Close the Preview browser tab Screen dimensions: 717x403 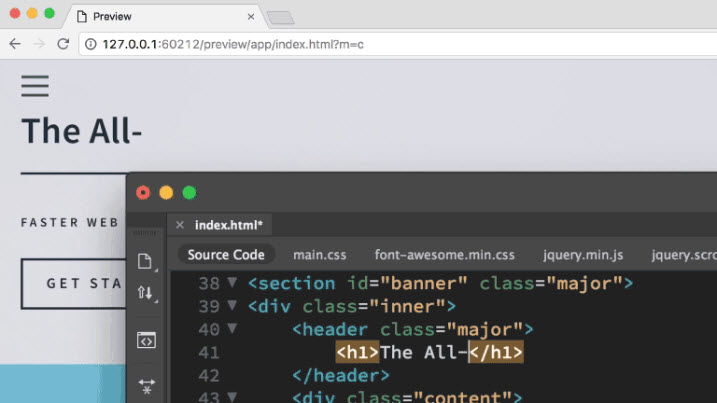[251, 17]
